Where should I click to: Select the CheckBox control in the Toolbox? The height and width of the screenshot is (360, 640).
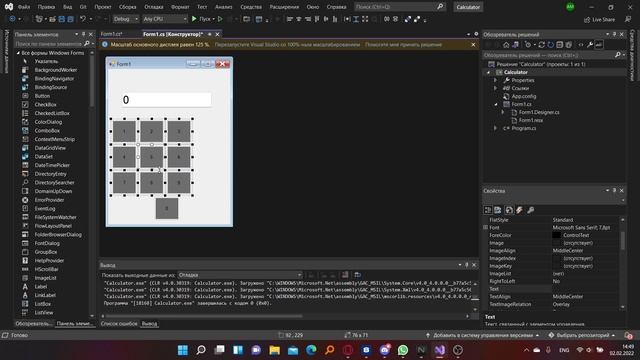pyautogui.click(x=45, y=104)
